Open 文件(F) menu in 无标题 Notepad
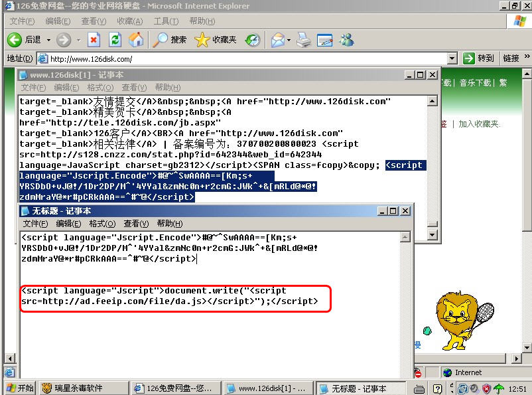This screenshot has width=532, height=395. (35, 224)
